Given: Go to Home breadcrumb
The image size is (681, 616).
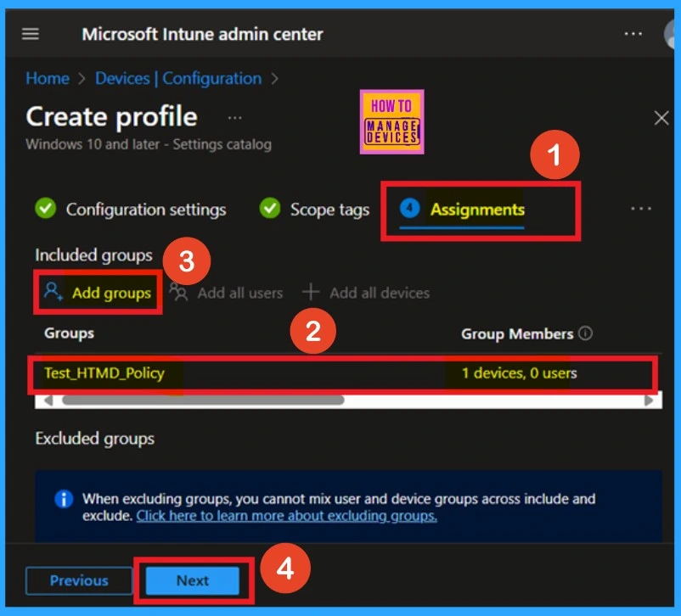Looking at the screenshot, I should 48,79.
